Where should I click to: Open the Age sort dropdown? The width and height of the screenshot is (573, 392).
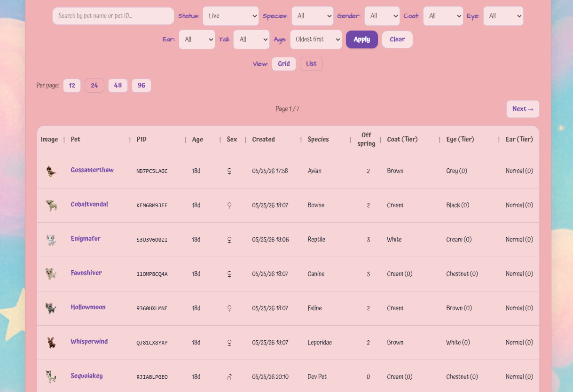point(316,39)
